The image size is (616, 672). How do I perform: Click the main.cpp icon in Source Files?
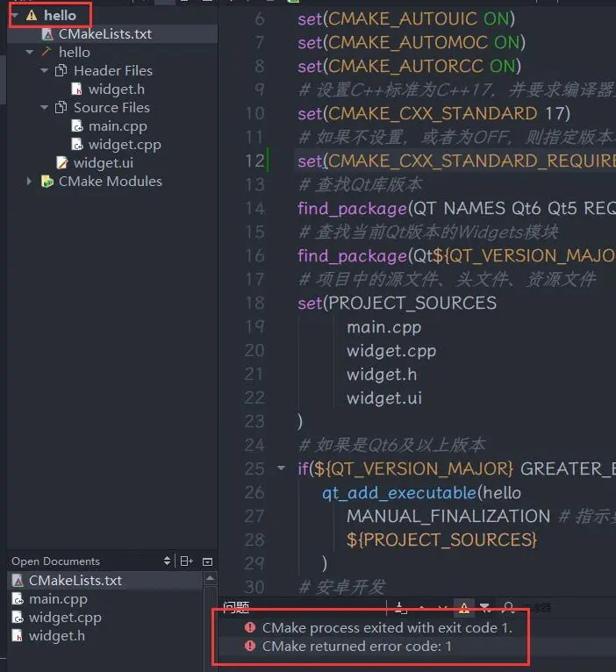pyautogui.click(x=77, y=126)
